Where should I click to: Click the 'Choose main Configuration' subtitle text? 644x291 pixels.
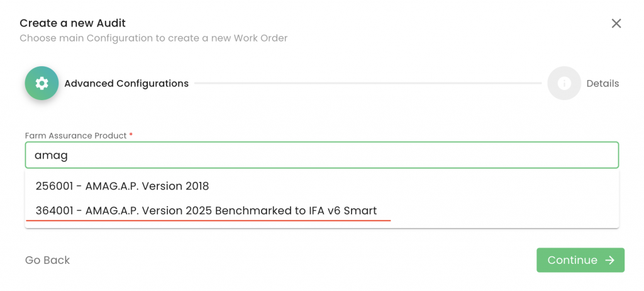153,38
